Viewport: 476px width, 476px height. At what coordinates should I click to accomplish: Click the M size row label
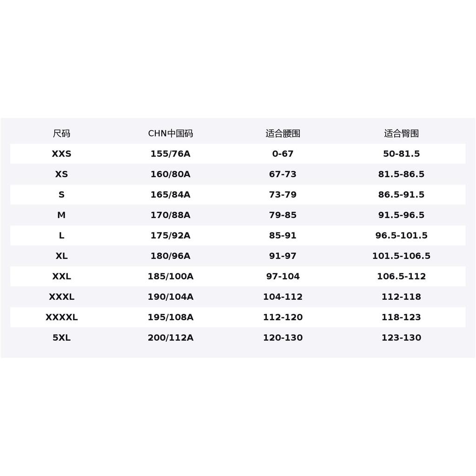click(61, 215)
